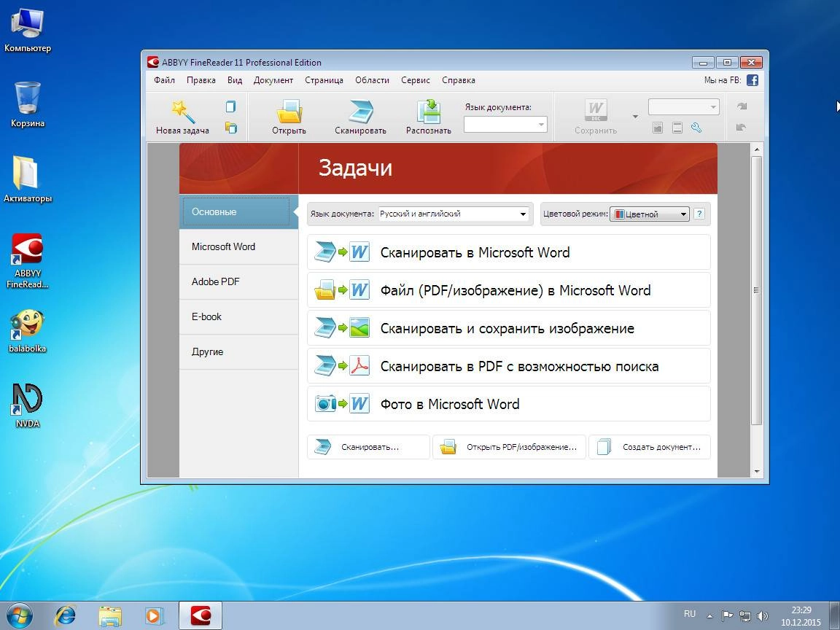The height and width of the screenshot is (630, 840).
Task: Select the ABBYY FineReader desktop shortcut
Action: click(x=27, y=261)
